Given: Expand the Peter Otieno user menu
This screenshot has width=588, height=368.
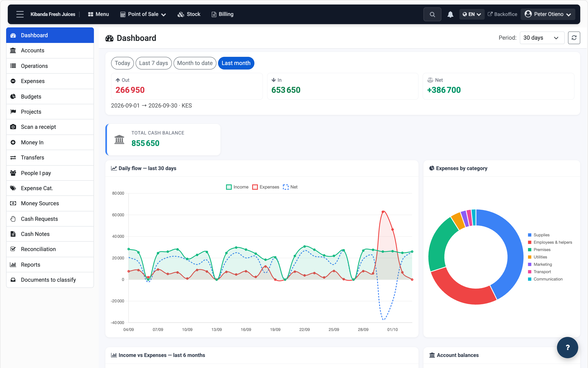Looking at the screenshot, I should point(548,14).
